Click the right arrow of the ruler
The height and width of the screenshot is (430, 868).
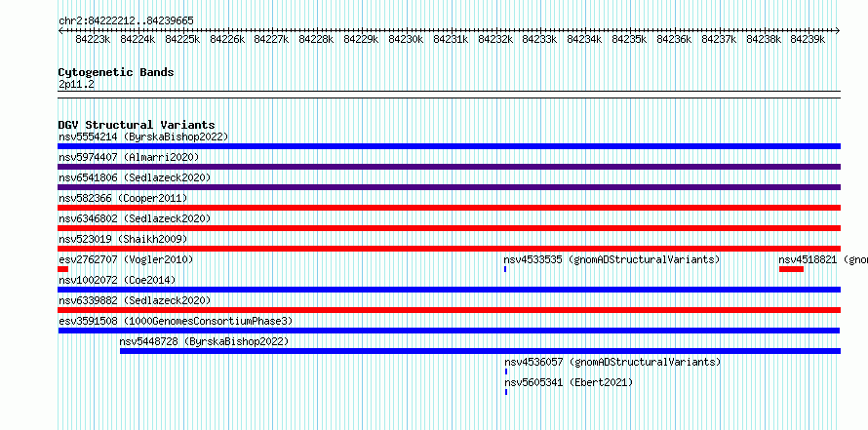[x=838, y=30]
